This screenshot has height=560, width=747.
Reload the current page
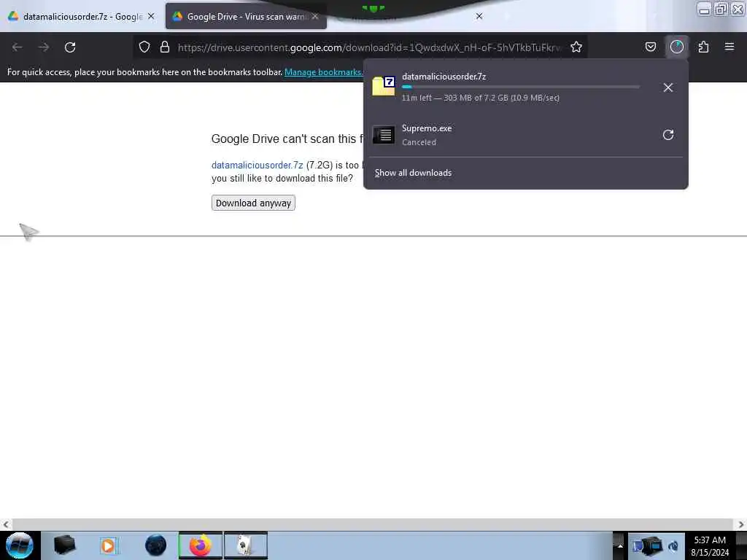70,47
